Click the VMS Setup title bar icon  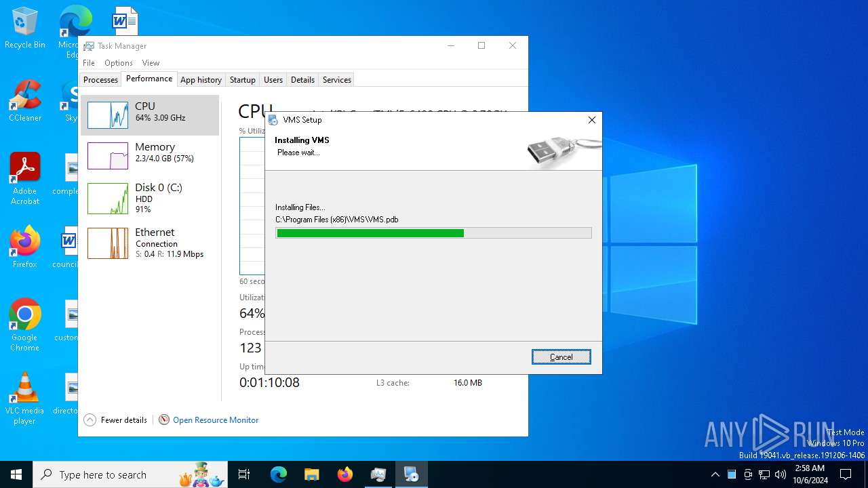click(273, 120)
